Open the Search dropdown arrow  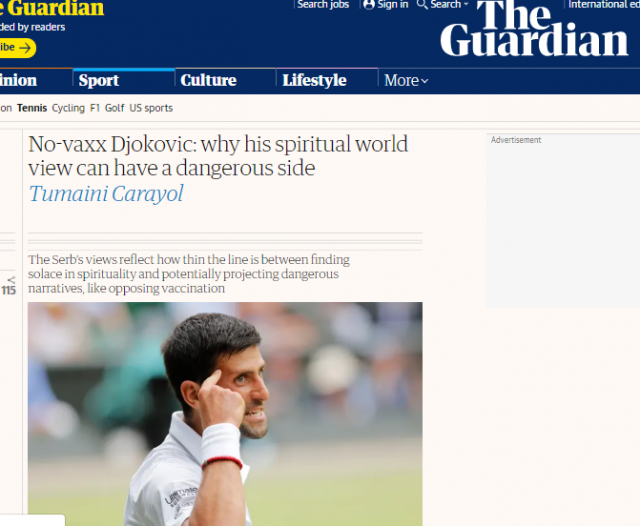click(x=466, y=4)
